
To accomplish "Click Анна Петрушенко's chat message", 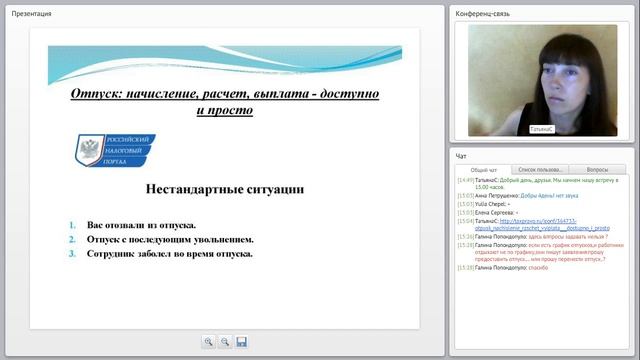I will tap(518, 196).
